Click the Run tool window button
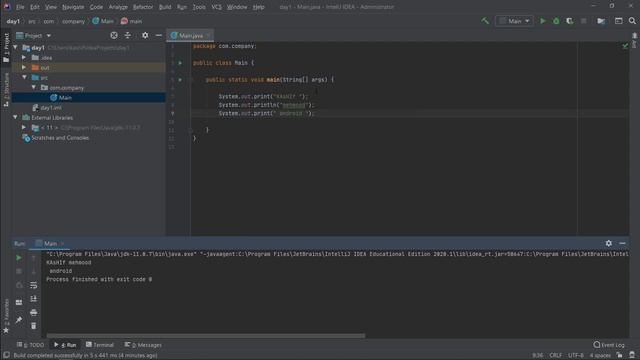Screen dimensions: 640x360 click(x=65, y=345)
